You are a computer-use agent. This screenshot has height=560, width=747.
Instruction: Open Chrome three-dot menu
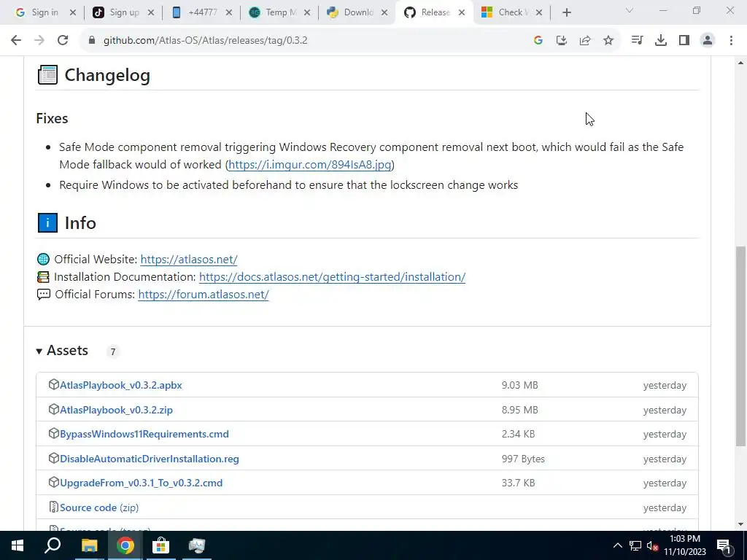click(731, 41)
